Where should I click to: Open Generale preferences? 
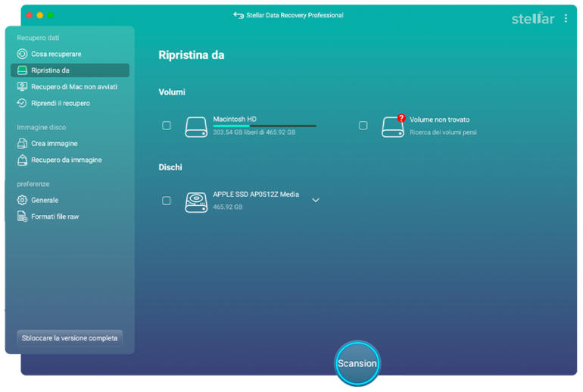coord(70,200)
